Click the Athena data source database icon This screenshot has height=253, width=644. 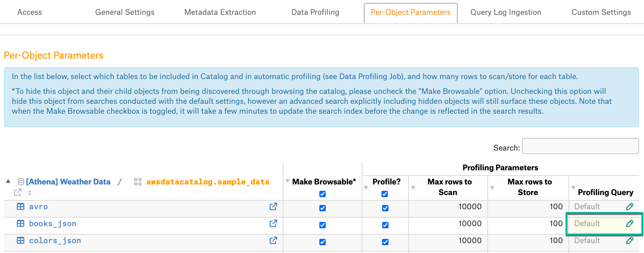[x=21, y=182]
